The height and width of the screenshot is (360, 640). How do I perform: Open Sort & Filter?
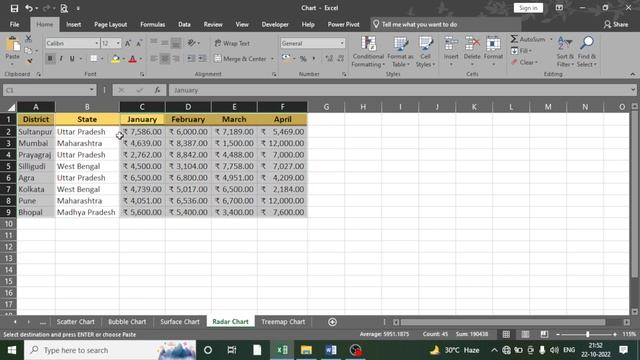pos(565,52)
